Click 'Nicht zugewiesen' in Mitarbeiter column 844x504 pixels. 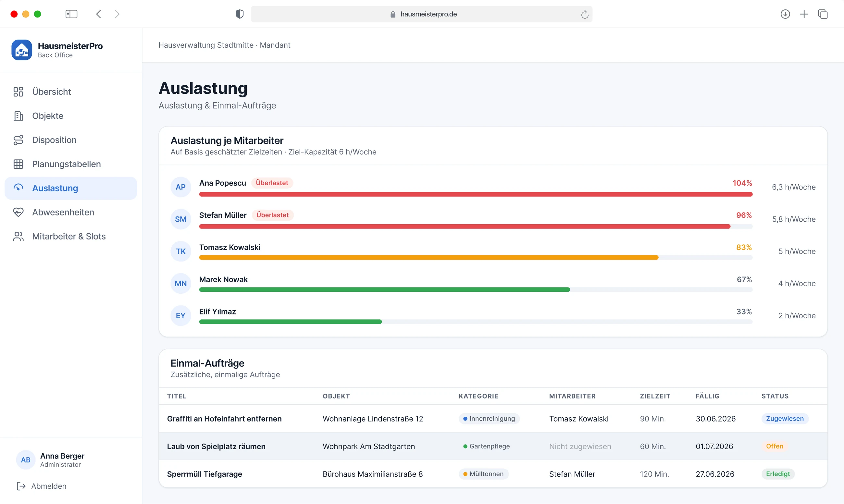pos(580,446)
